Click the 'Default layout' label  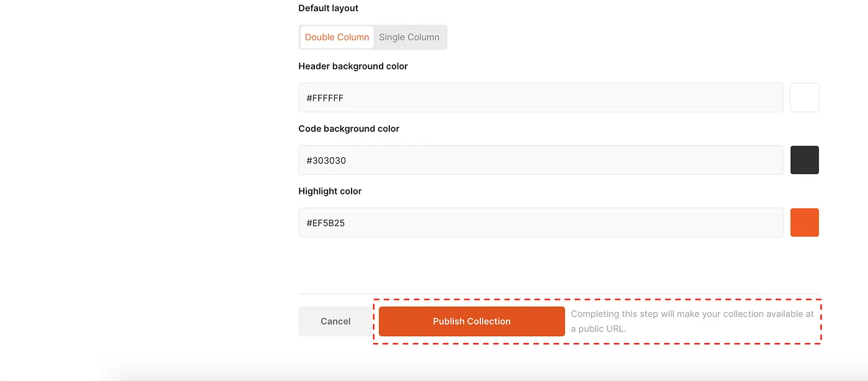(329, 9)
